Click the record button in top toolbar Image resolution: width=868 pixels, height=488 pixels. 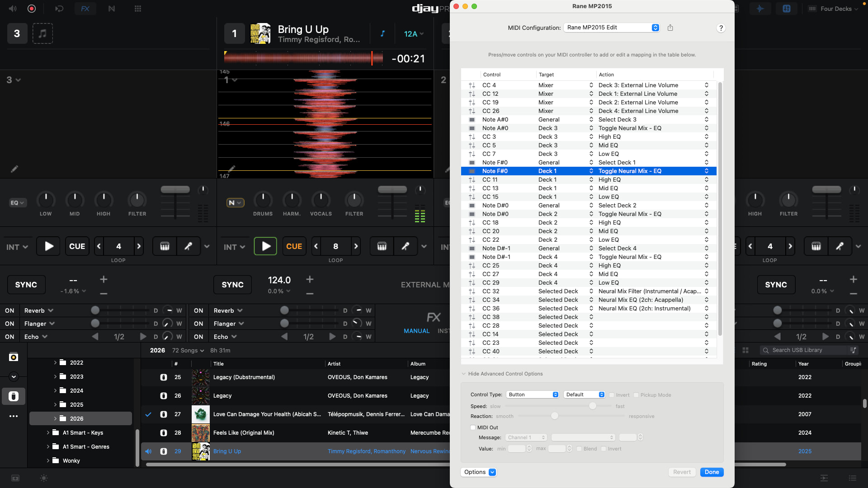(32, 9)
